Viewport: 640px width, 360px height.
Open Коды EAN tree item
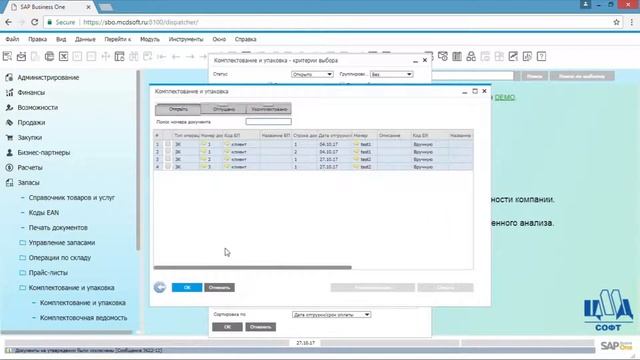[44, 213]
